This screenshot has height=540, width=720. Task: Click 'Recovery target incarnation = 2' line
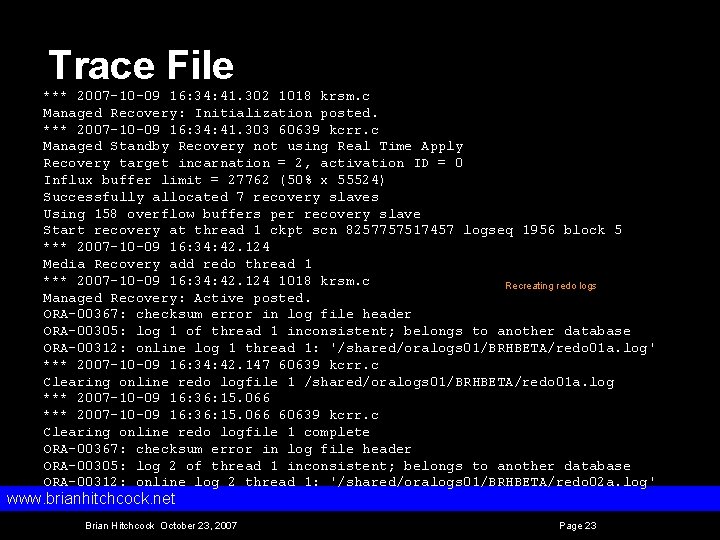253,163
